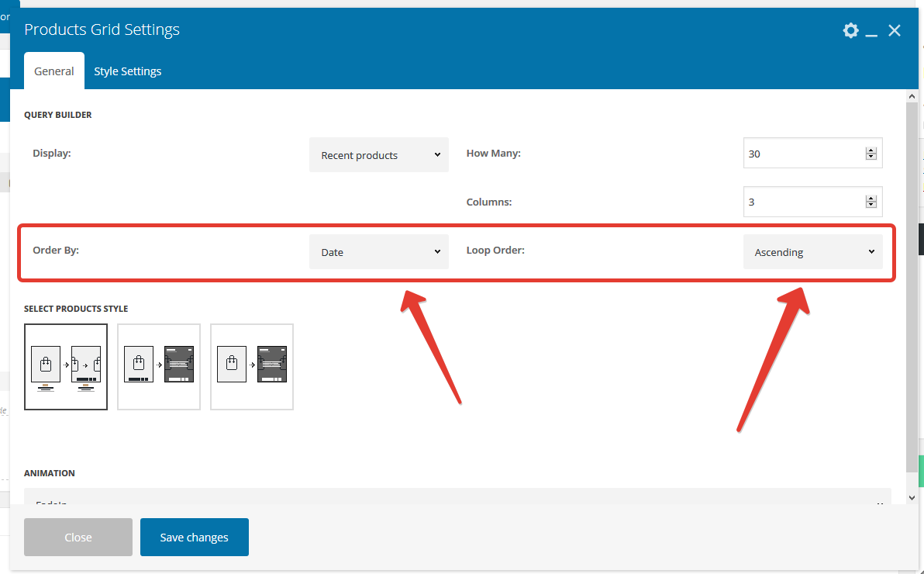Open the Display dropdown showing Recent products
Screen dimensions: 924x574
click(x=379, y=155)
